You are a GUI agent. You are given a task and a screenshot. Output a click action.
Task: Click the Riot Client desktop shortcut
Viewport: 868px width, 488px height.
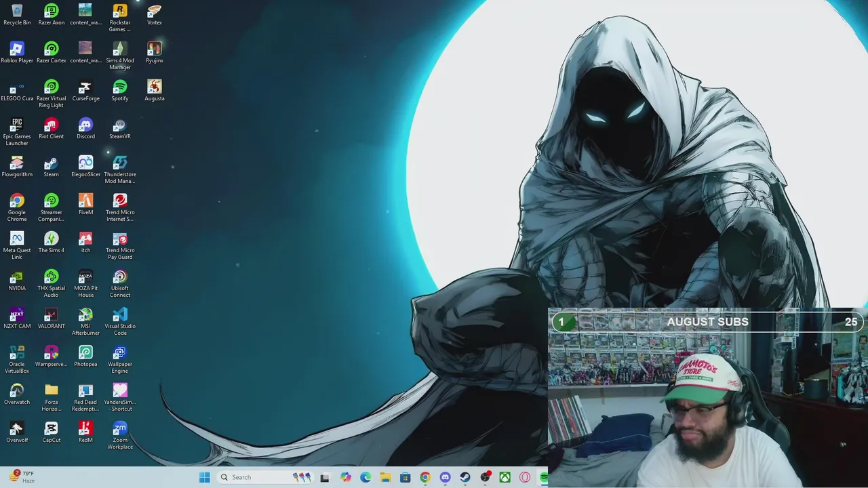pyautogui.click(x=52, y=129)
